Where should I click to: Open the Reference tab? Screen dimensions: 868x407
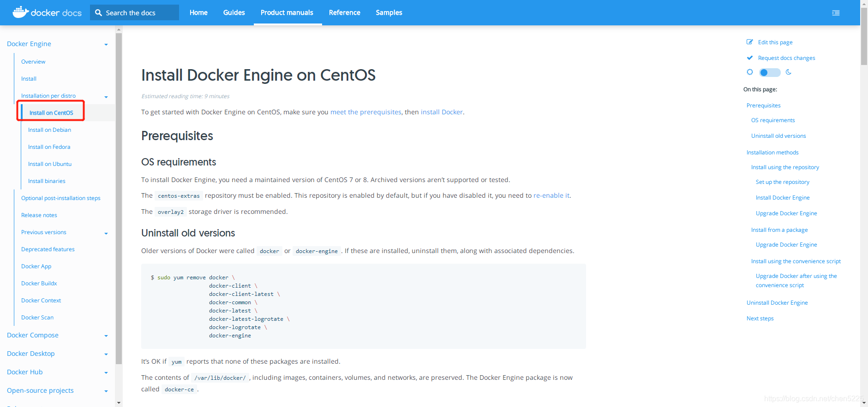(x=344, y=12)
